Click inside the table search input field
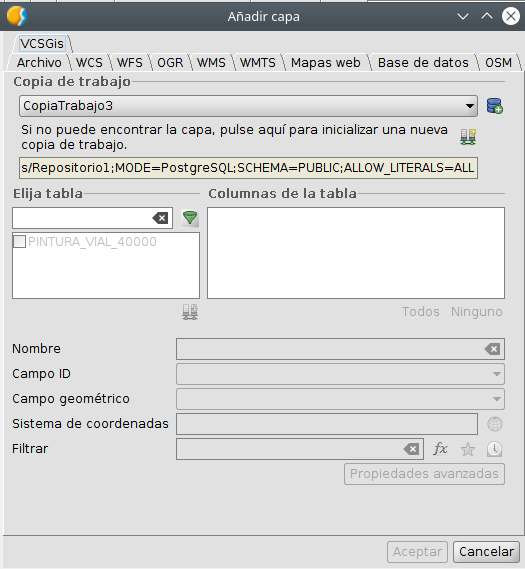 coord(82,218)
